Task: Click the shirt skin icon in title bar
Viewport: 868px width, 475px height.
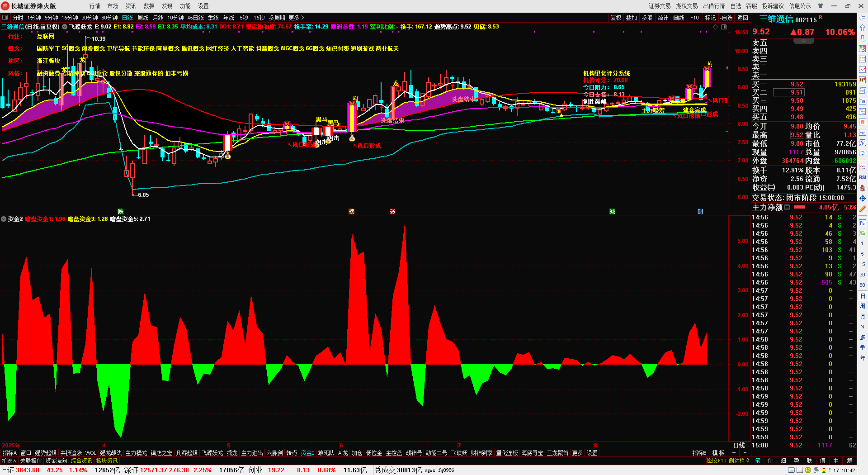Action: [821, 6]
